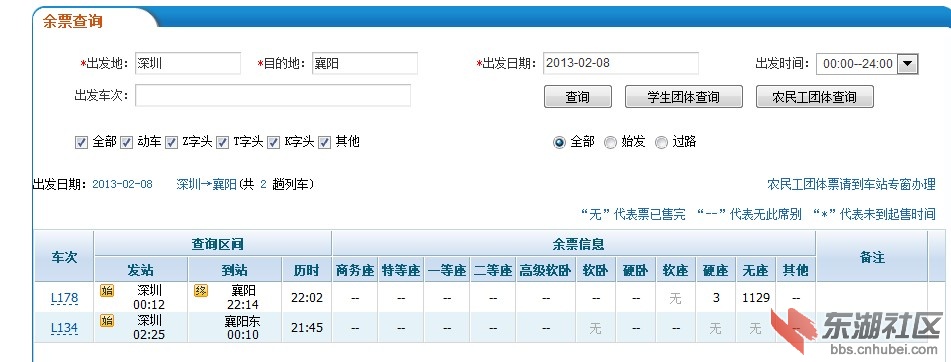Click the 目的地 input field containing 襄阳
The width and height of the screenshot is (951, 362).
pyautogui.click(x=365, y=63)
